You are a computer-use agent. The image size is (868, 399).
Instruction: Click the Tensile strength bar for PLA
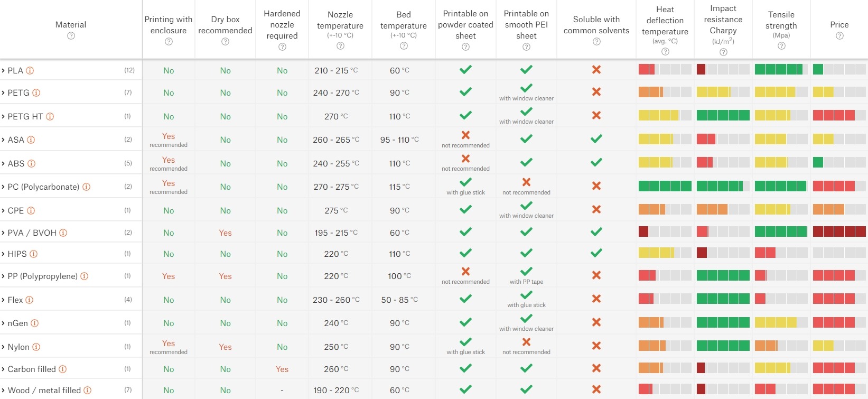pyautogui.click(x=780, y=69)
